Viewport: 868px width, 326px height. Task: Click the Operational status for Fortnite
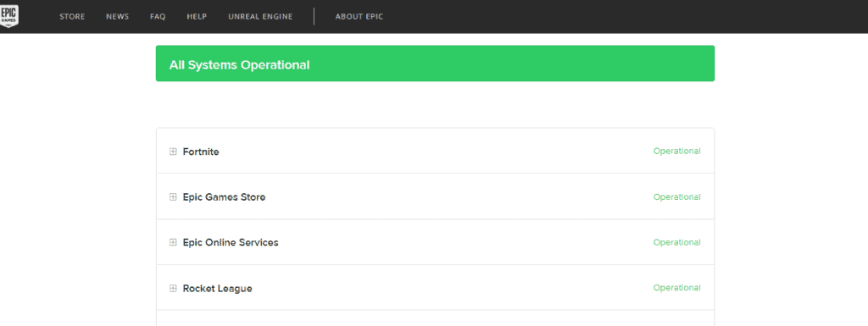(676, 151)
